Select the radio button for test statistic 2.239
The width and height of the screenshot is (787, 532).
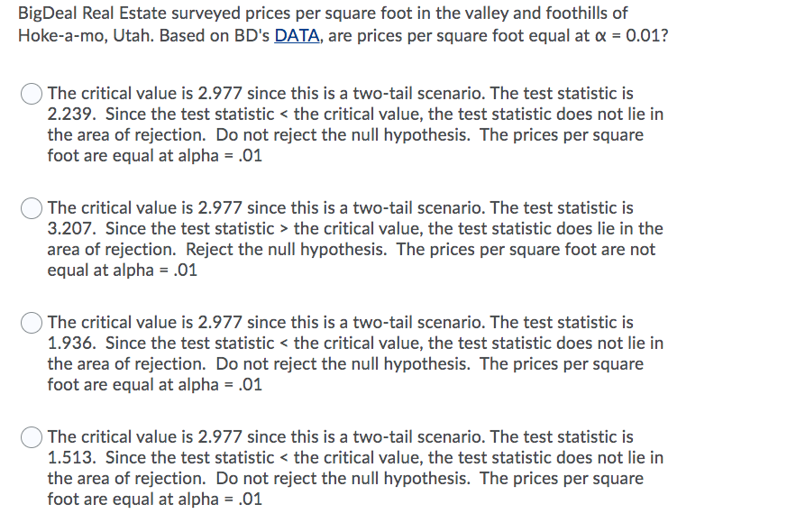[x=32, y=94]
